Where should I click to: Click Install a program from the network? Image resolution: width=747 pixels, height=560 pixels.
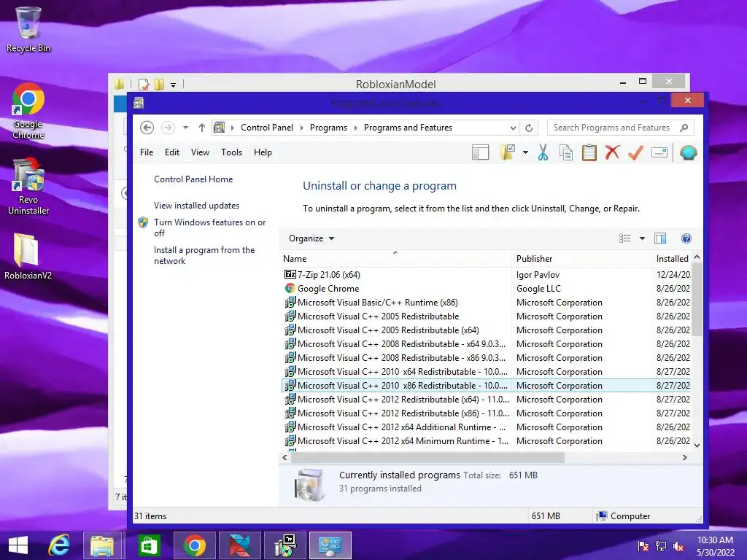tap(204, 255)
